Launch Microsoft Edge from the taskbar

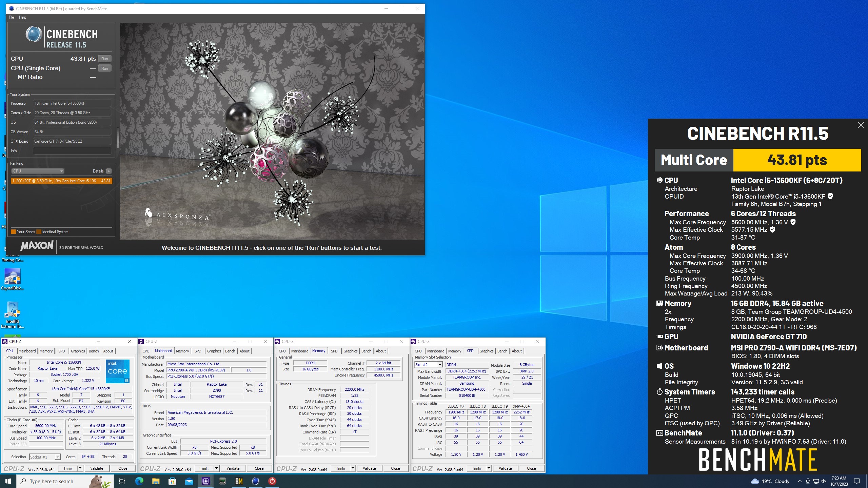coord(139,481)
